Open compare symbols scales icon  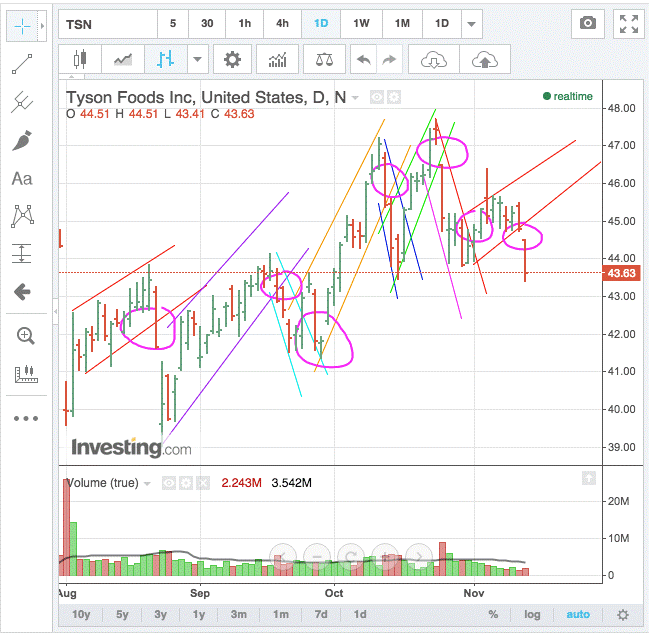(x=324, y=60)
